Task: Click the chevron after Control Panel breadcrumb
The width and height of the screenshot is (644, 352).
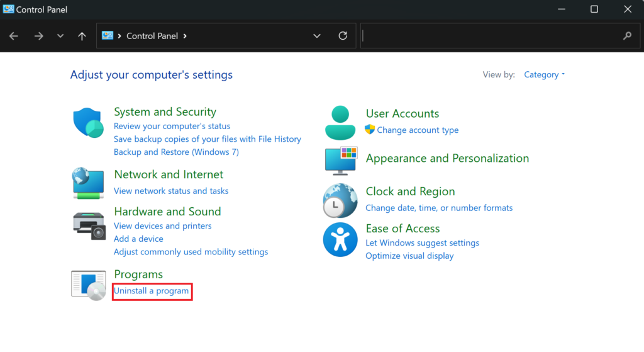Action: 185,36
